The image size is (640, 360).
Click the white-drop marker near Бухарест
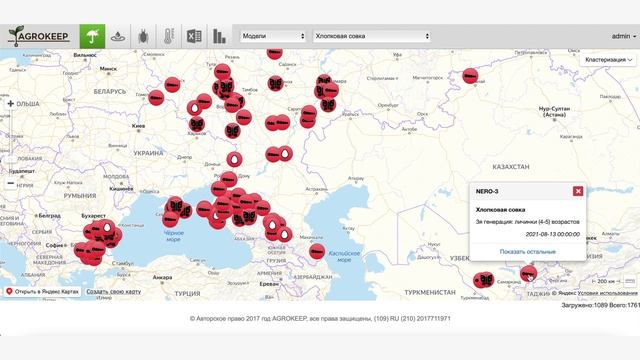[107, 227]
